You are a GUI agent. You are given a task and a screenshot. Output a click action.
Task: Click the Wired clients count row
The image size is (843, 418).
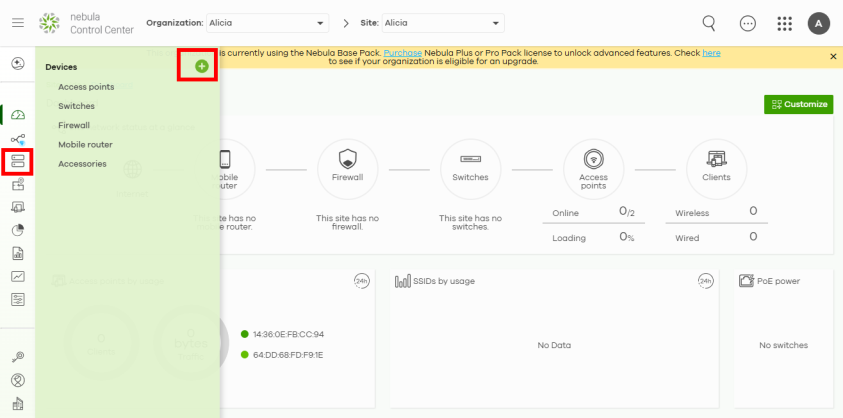pyautogui.click(x=717, y=237)
